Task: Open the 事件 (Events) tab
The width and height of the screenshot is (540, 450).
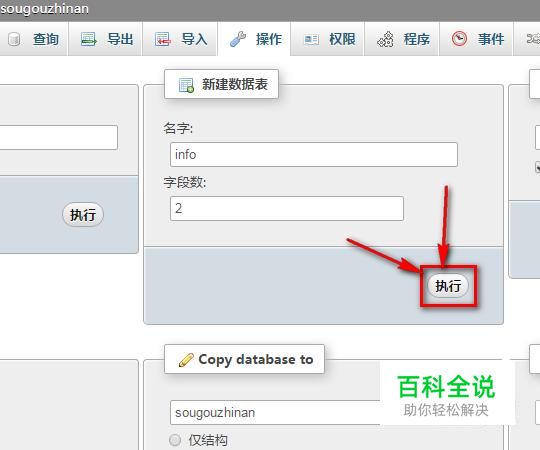Action: point(476,39)
